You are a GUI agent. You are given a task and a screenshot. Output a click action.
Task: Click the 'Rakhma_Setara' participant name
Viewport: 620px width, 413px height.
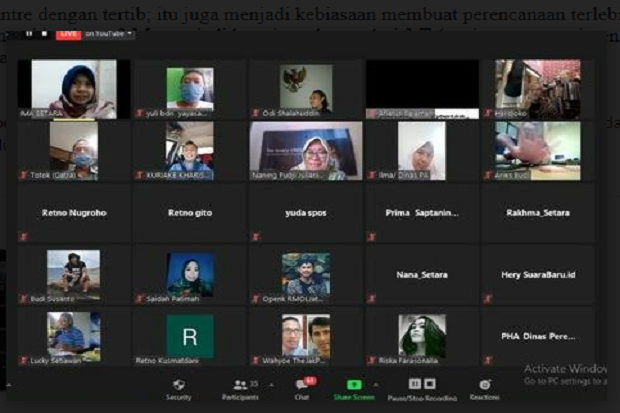(x=538, y=213)
